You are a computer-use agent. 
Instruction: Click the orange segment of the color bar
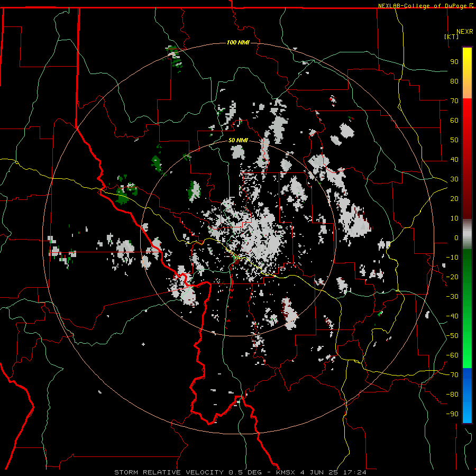pyautogui.click(x=467, y=90)
